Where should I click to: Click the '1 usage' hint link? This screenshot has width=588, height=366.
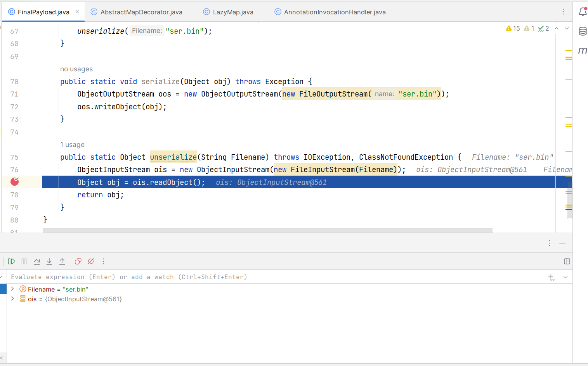[72, 145]
